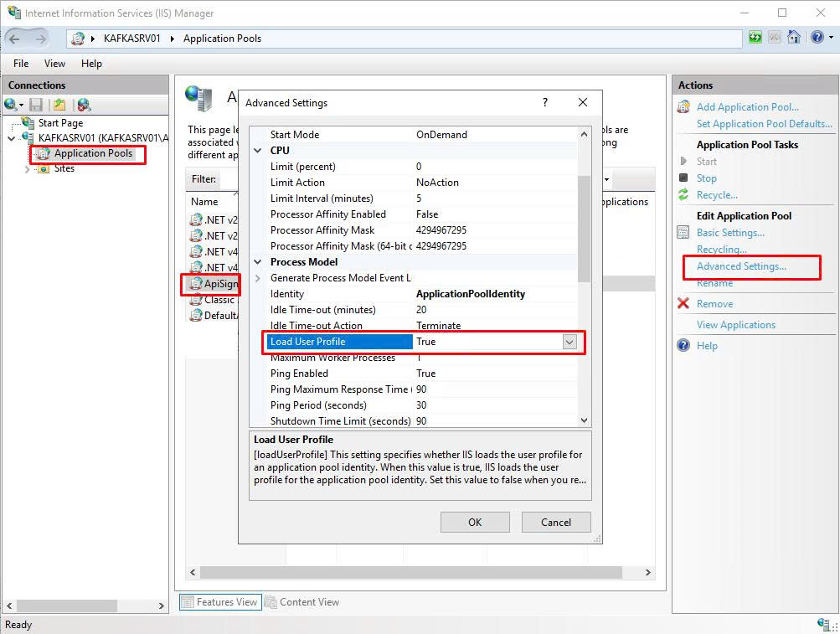The height and width of the screenshot is (634, 840).
Task: Collapse the Process Model section
Action: (x=258, y=262)
